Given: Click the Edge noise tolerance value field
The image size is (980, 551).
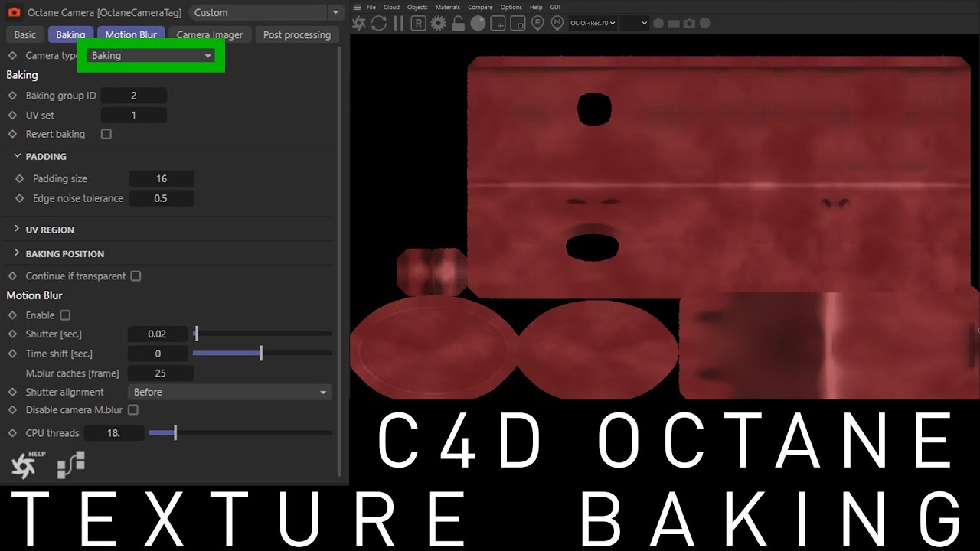Looking at the screenshot, I should 162,198.
